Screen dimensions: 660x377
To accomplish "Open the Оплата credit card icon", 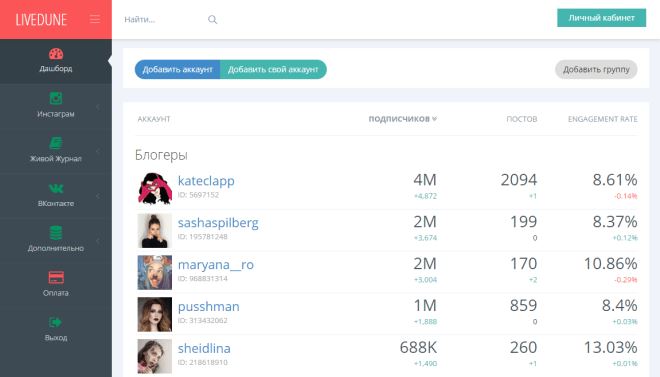I will tap(56, 278).
